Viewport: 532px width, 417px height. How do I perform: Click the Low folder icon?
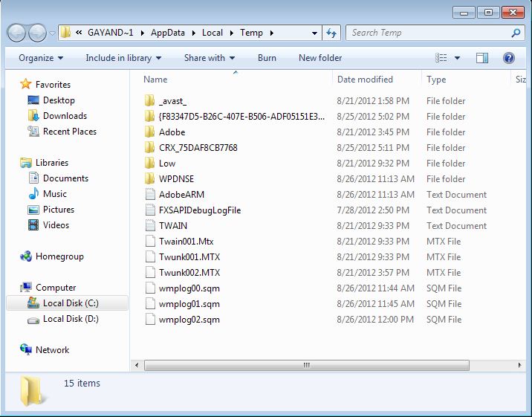tap(149, 164)
